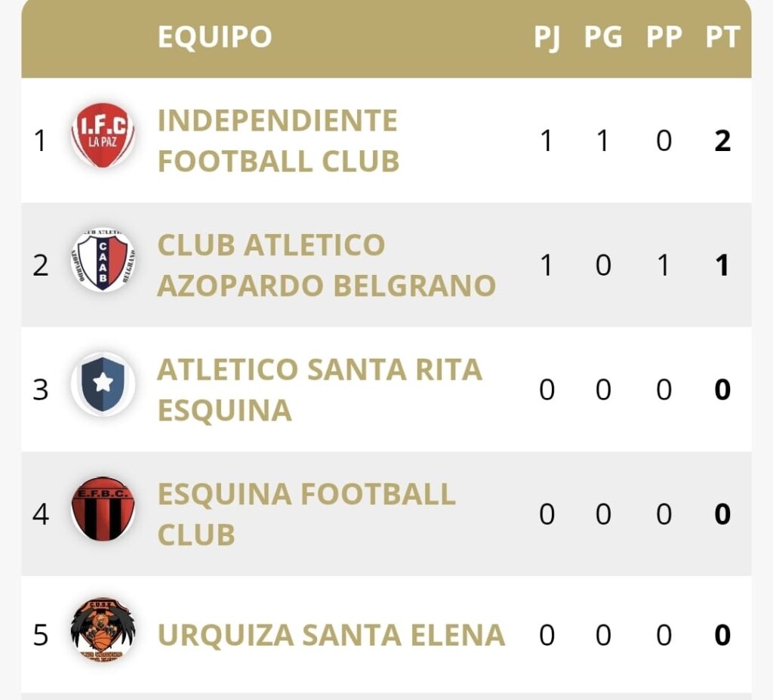Click the PP column header
Image resolution: width=773 pixels, height=700 pixels.
[664, 36]
